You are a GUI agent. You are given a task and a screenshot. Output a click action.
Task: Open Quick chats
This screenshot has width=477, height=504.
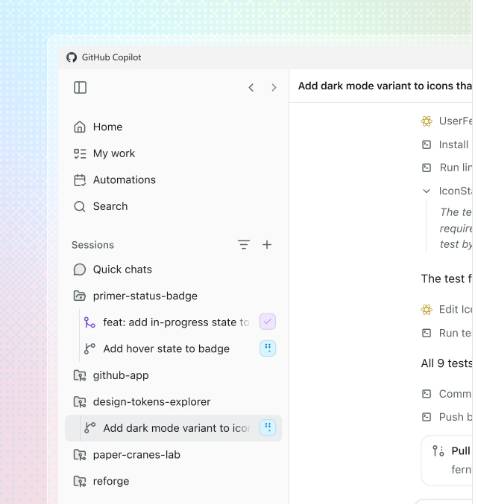coord(113,269)
